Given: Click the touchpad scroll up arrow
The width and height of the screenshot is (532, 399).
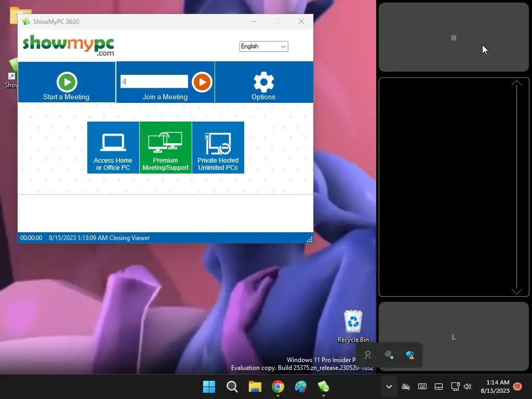Looking at the screenshot, I should pyautogui.click(x=516, y=83).
